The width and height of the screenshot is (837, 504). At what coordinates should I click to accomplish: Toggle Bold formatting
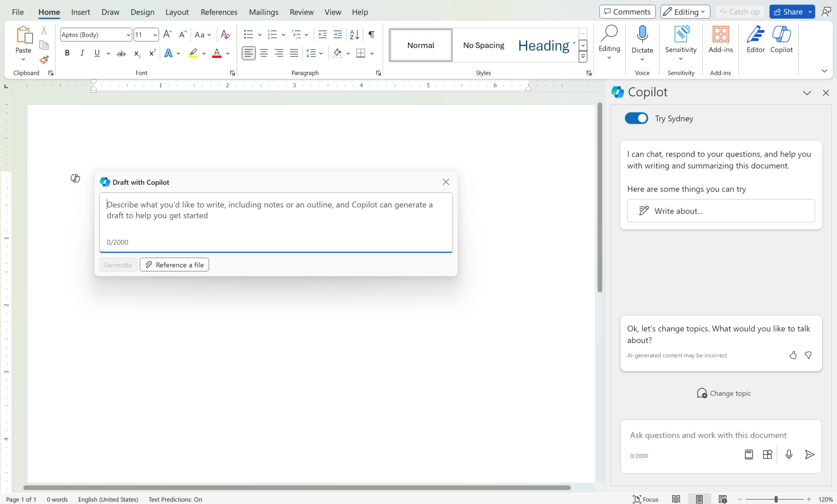click(x=67, y=53)
